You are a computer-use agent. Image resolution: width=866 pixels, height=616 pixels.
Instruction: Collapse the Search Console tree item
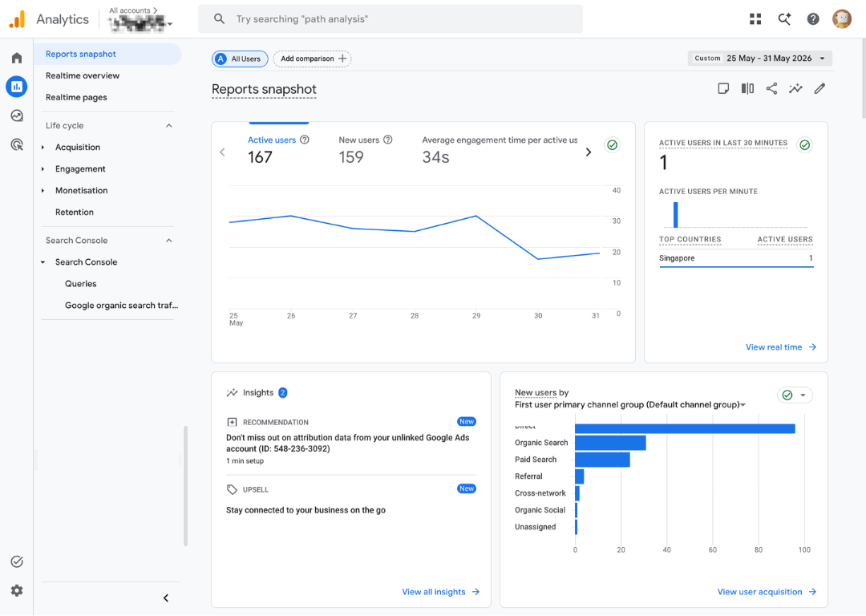(x=42, y=262)
